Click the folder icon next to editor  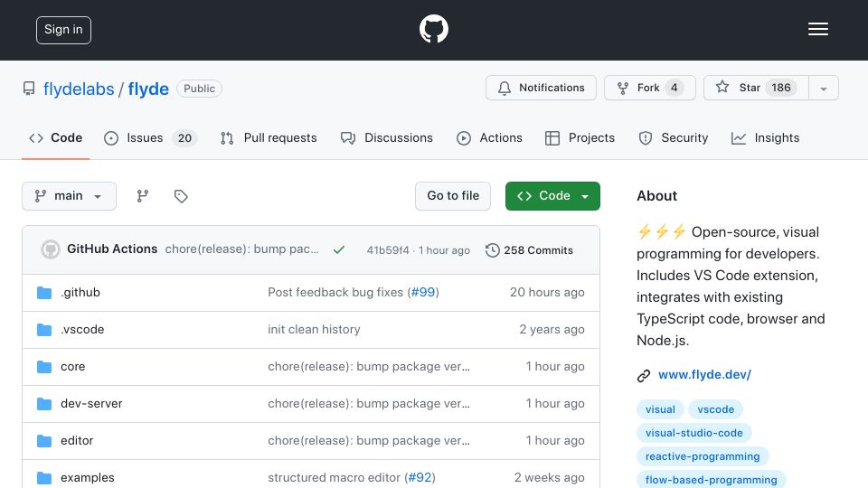[44, 441]
